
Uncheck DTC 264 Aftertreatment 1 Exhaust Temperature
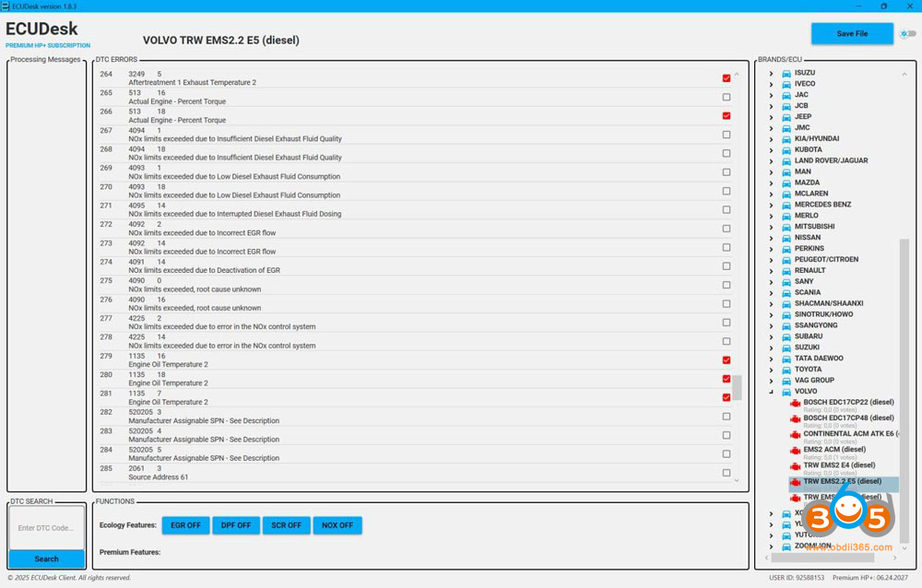click(726, 77)
